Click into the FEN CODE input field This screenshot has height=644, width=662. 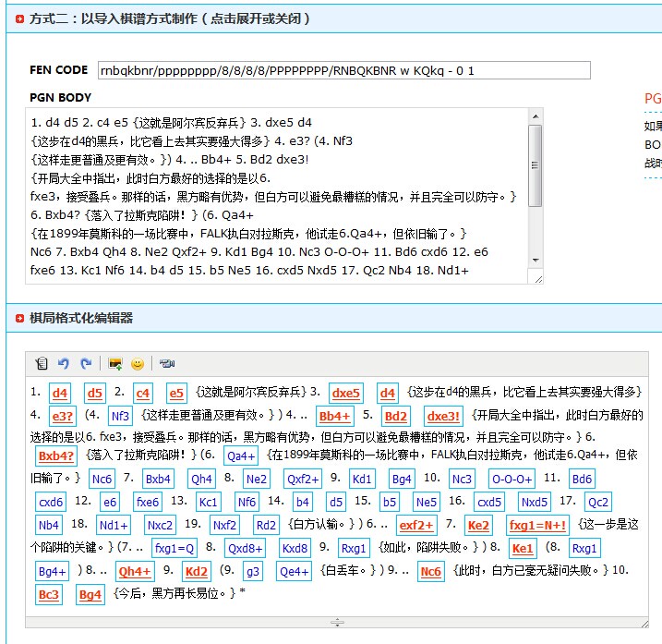pyautogui.click(x=344, y=70)
